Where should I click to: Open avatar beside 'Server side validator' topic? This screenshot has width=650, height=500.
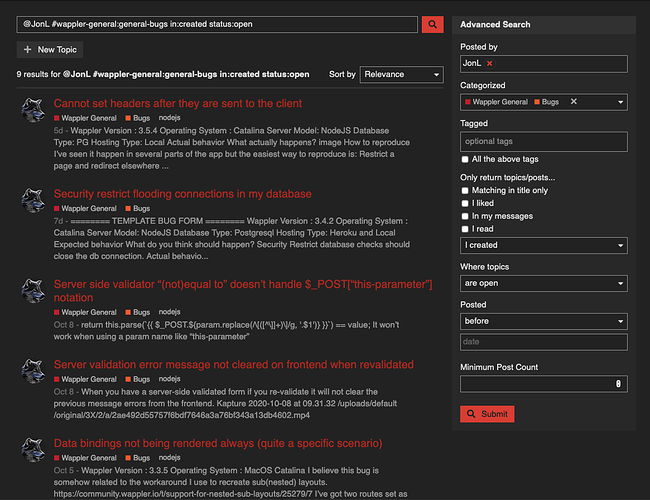coord(33,291)
